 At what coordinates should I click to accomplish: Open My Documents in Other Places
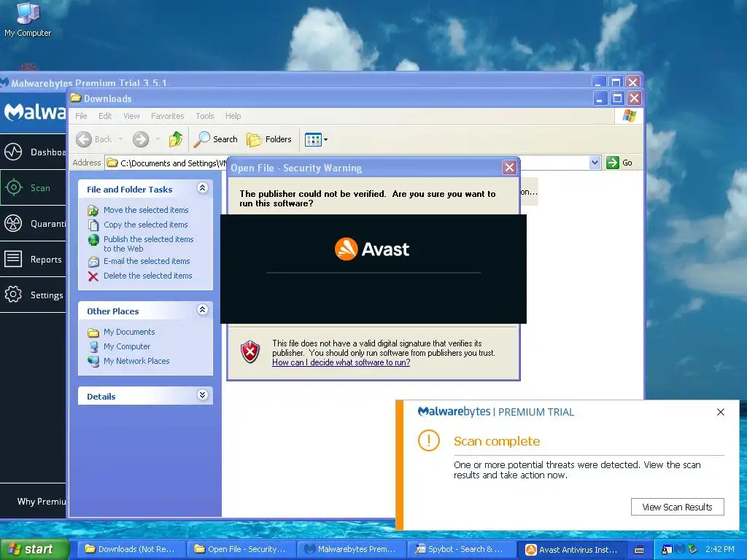pos(129,332)
